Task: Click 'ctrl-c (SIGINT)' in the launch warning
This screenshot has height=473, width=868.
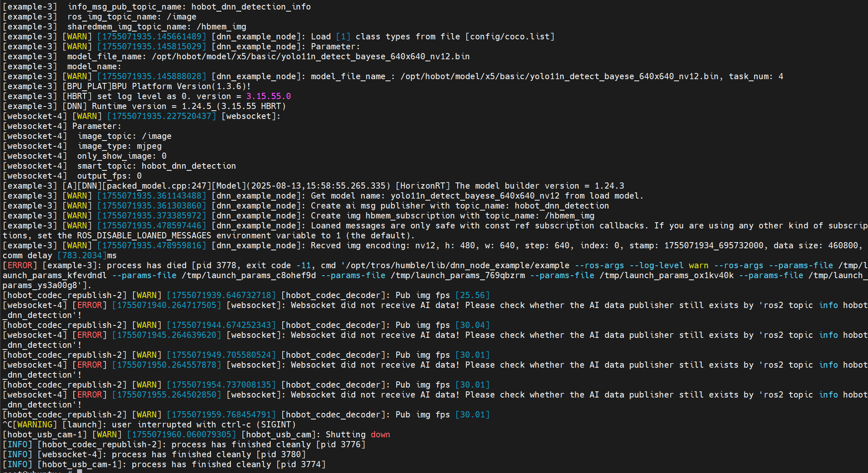Action: [x=259, y=424]
